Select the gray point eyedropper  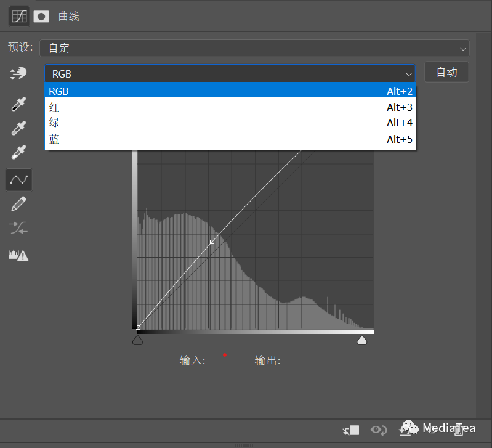[x=18, y=128]
